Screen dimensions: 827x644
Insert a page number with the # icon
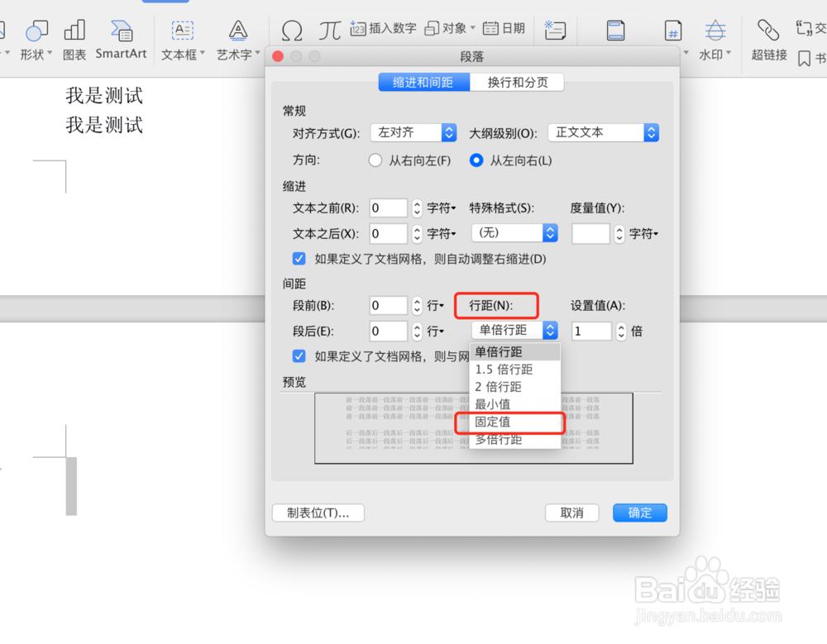(x=672, y=31)
